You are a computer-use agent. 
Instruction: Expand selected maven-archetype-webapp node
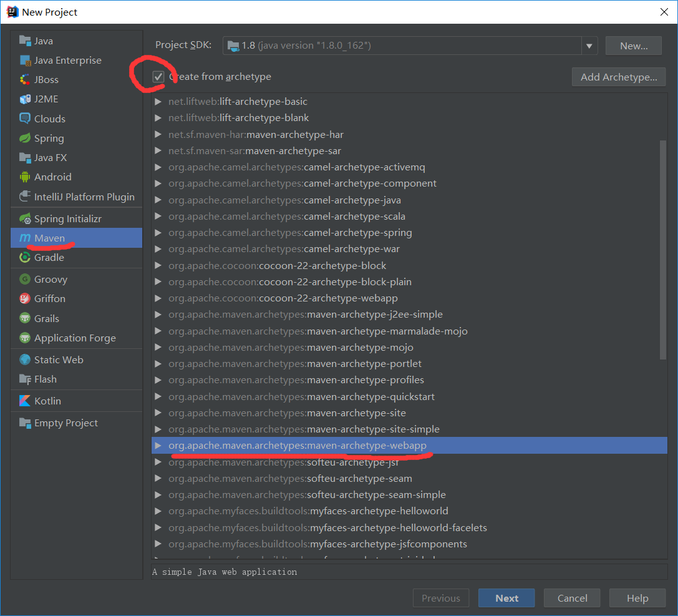[158, 446]
